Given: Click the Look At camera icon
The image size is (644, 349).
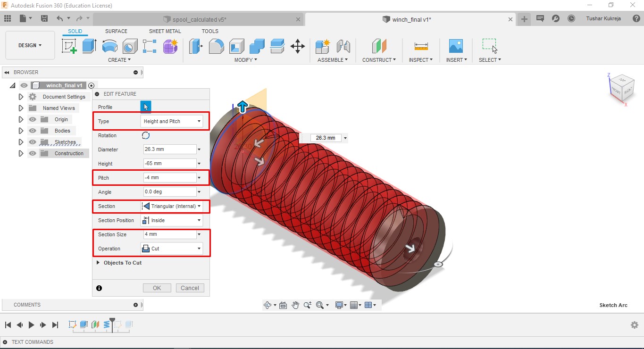Looking at the screenshot, I should pos(283,305).
